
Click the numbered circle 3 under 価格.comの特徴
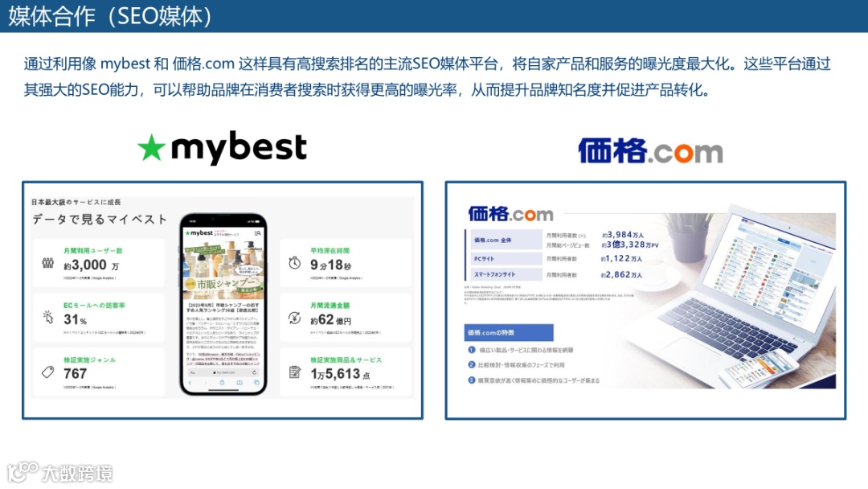click(x=472, y=380)
